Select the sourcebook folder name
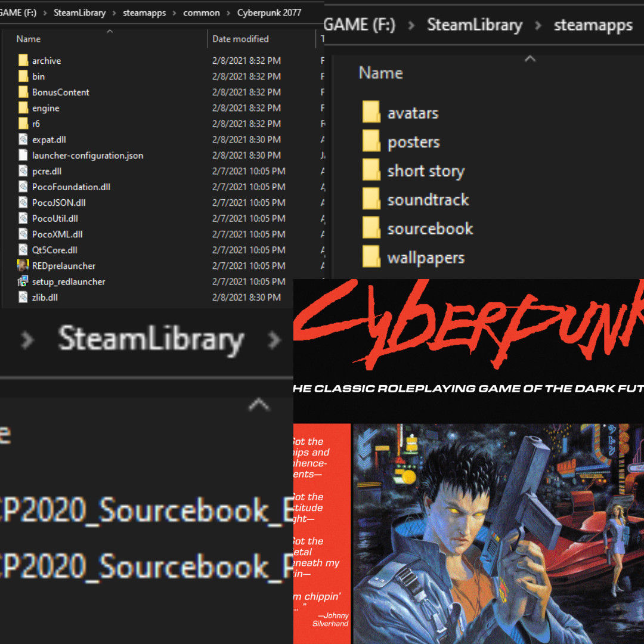The width and height of the screenshot is (644, 644). (430, 229)
